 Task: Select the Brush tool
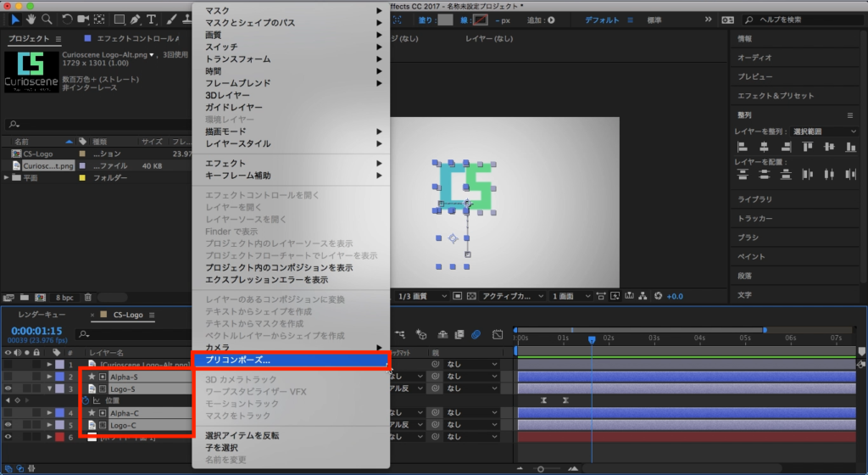pyautogui.click(x=171, y=20)
